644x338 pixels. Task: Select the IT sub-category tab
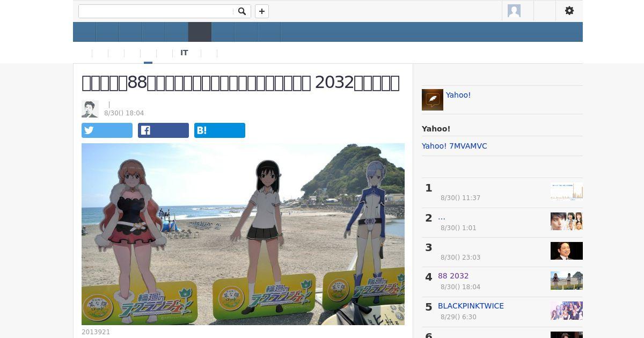tap(184, 53)
